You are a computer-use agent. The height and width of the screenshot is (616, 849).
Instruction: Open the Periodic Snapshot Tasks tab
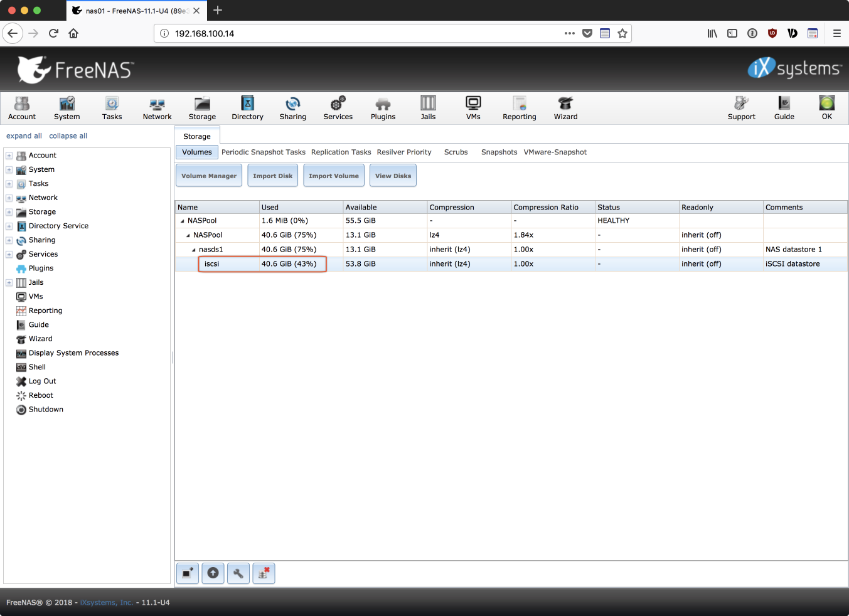click(263, 152)
